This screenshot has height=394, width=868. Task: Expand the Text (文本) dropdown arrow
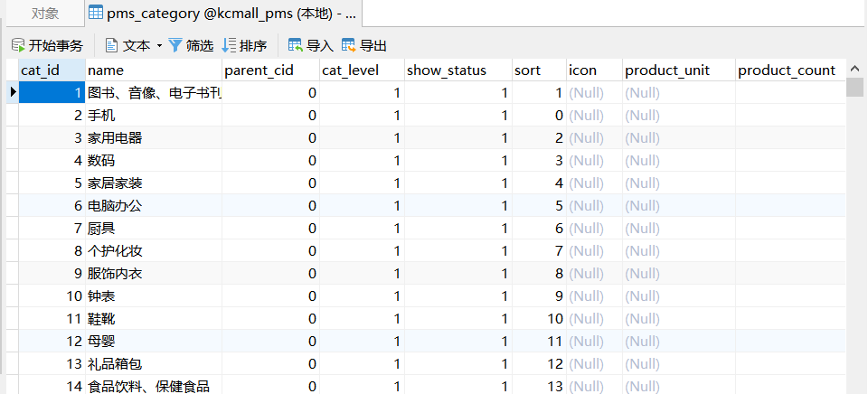(x=159, y=45)
